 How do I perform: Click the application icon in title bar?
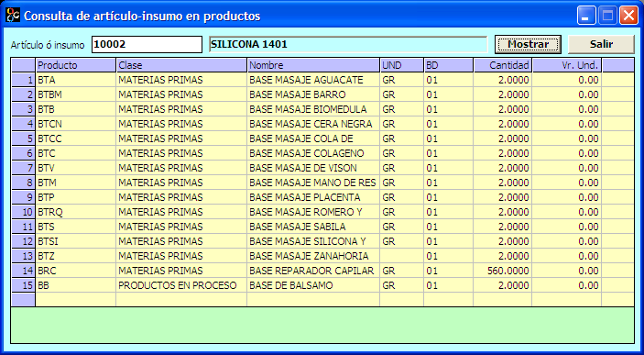click(13, 16)
